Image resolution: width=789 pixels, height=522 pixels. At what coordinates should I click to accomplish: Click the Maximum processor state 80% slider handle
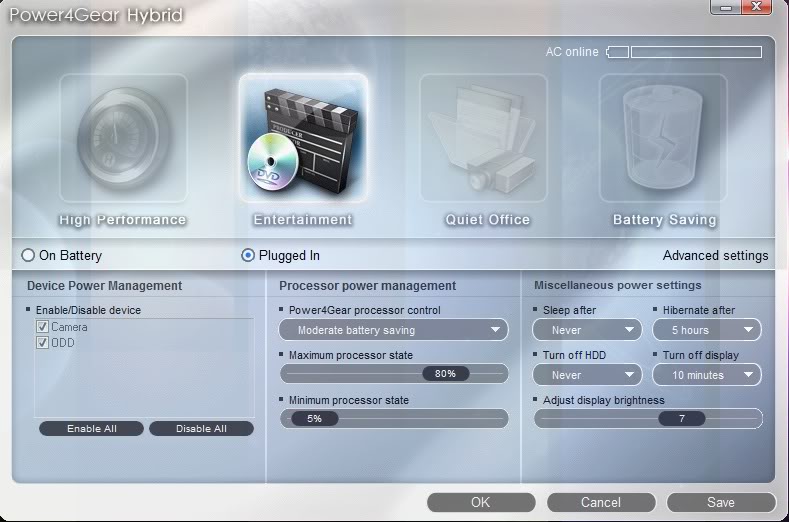tap(445, 374)
